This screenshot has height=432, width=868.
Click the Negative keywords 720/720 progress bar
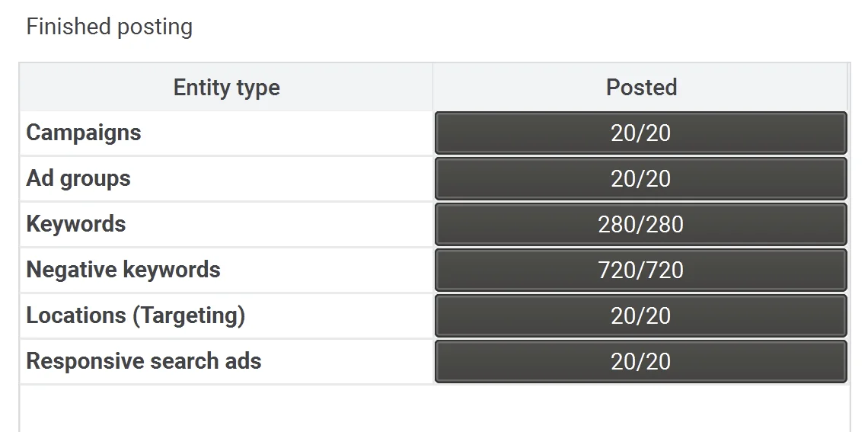tap(640, 270)
